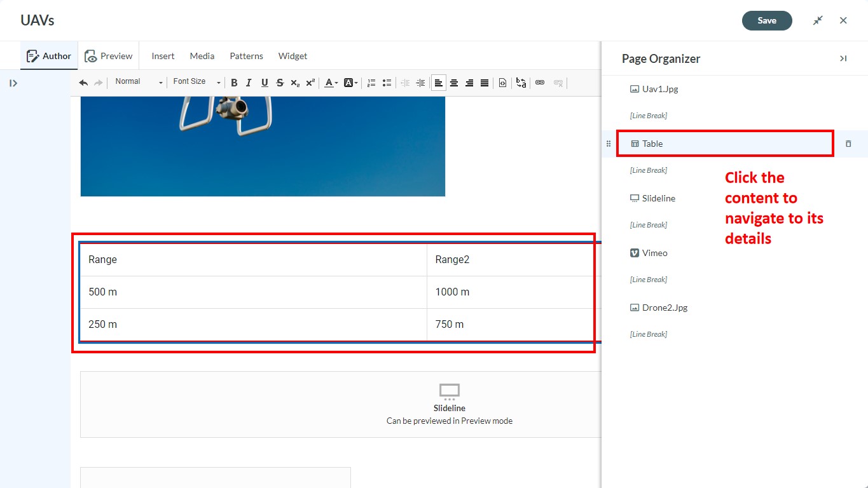Open the background color picker
Screen dimensions: 868x488
click(x=350, y=83)
